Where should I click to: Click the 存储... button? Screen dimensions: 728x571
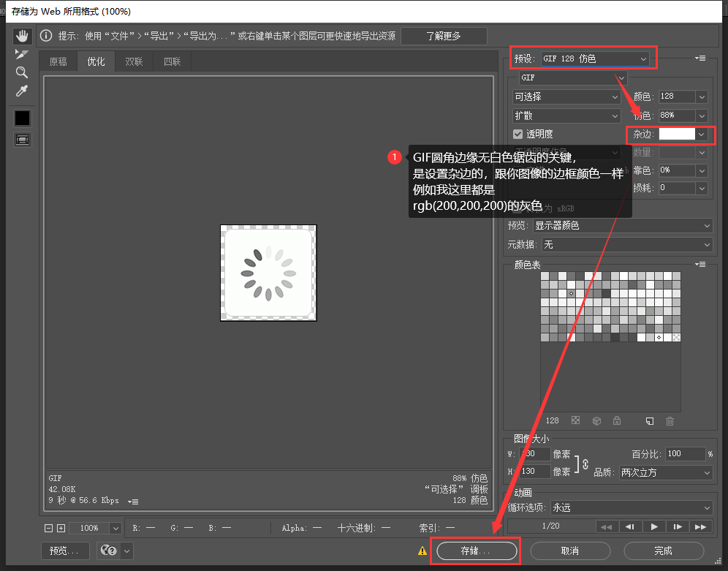475,551
